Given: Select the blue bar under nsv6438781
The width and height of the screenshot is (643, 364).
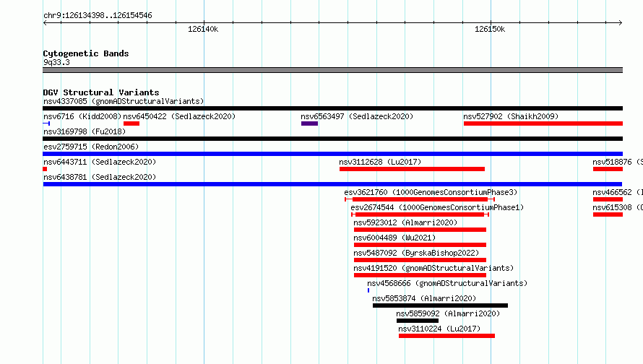Looking at the screenshot, I should tap(332, 184).
